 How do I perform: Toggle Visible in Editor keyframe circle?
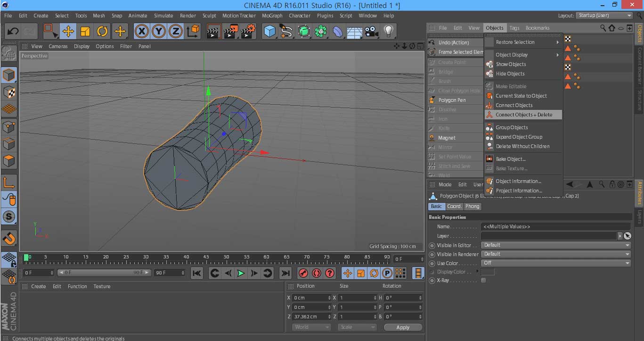tap(432, 245)
